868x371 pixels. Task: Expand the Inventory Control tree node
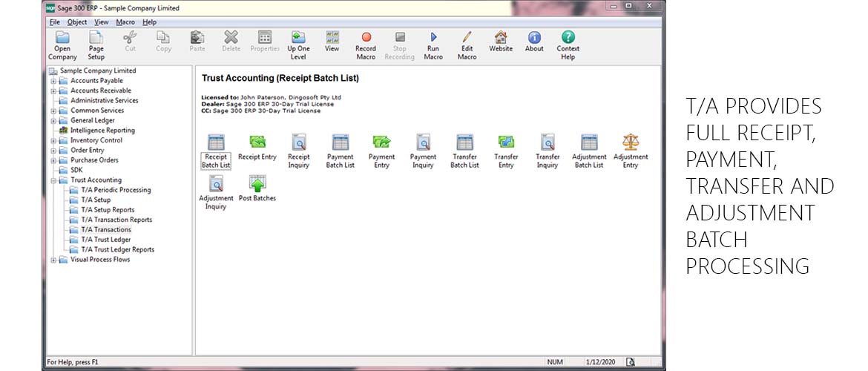coord(53,141)
